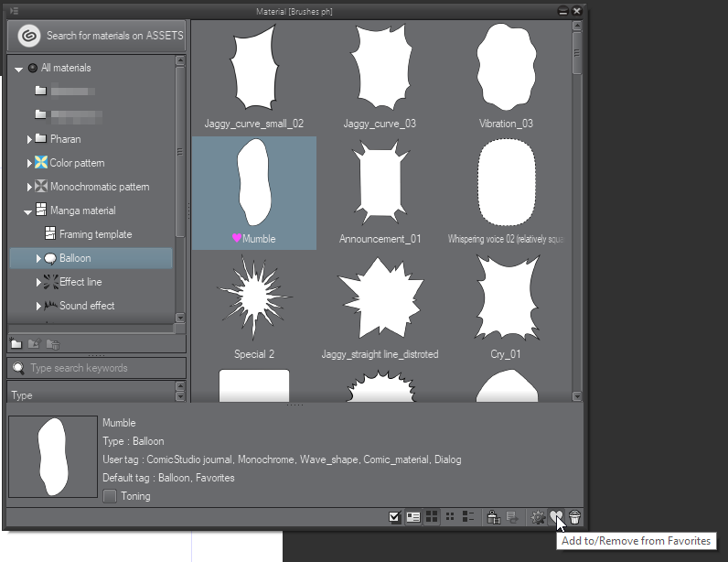Image resolution: width=728 pixels, height=562 pixels.
Task: Switch to large thumbnail grid view
Action: [x=432, y=517]
